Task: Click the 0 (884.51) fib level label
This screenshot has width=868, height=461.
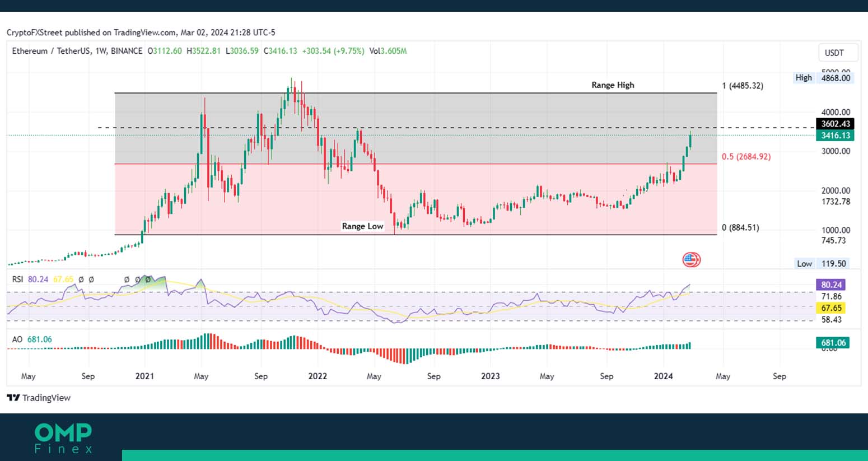Action: (x=740, y=228)
